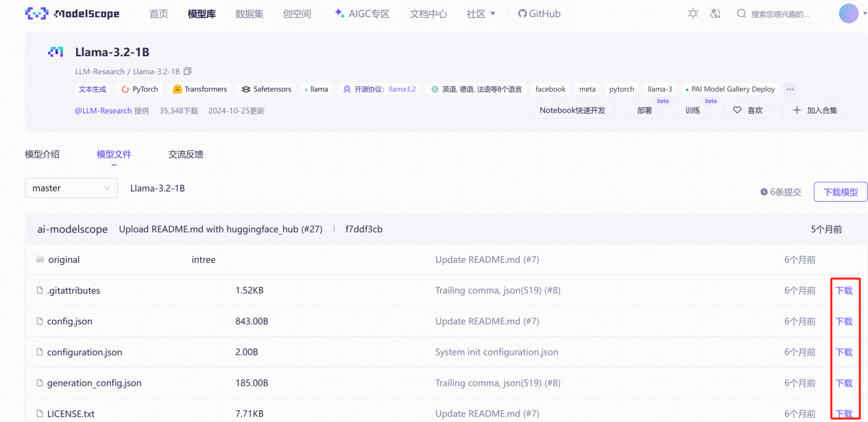The height and width of the screenshot is (422, 868).
Task: Open 数据集 in top navigation
Action: click(249, 14)
